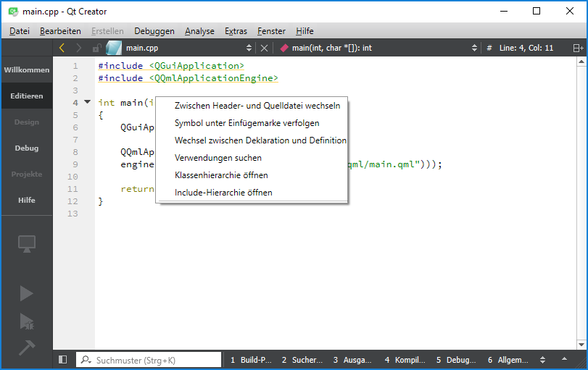Open the main.cpp open documents dropdown

pos(249,48)
